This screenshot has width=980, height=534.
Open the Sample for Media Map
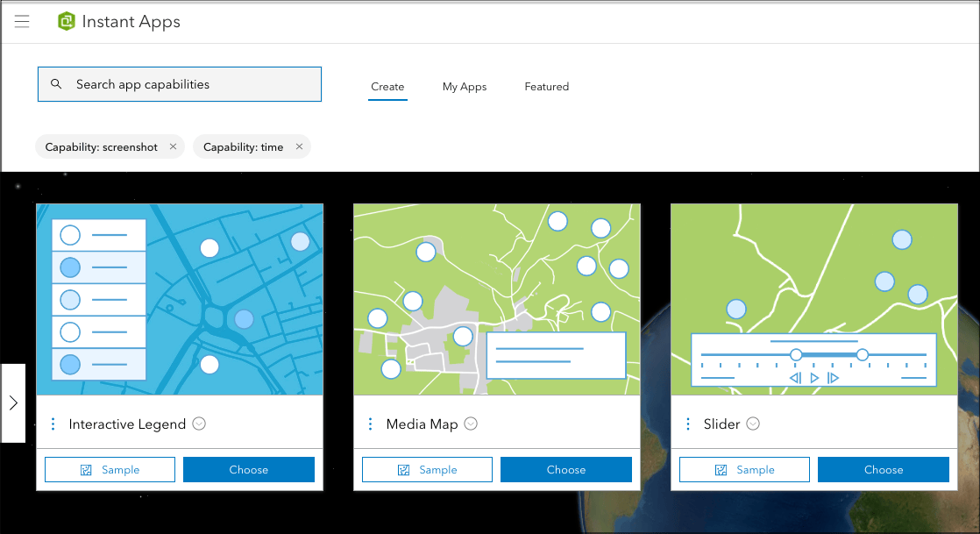pyautogui.click(x=427, y=469)
